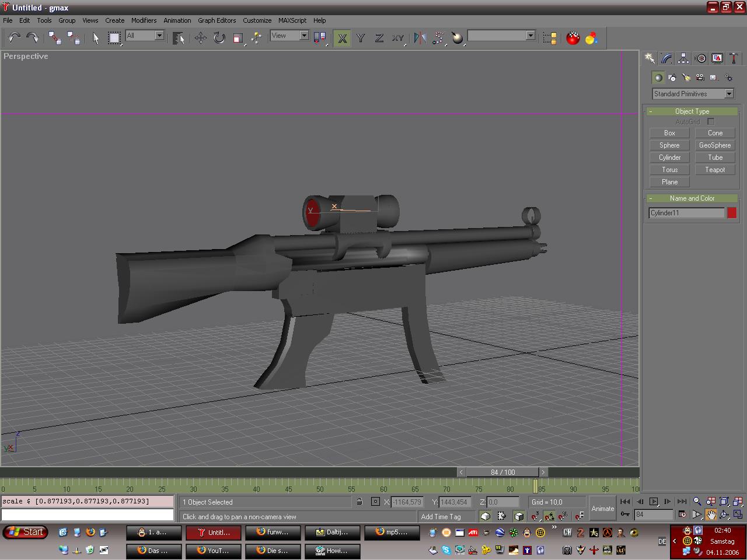This screenshot has height=560, width=747.
Task: Create a Torus primitive
Action: 669,170
